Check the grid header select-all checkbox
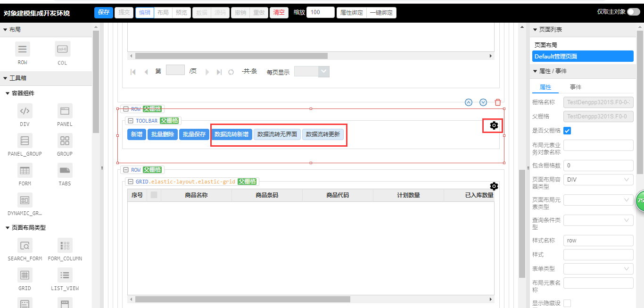 click(154, 195)
